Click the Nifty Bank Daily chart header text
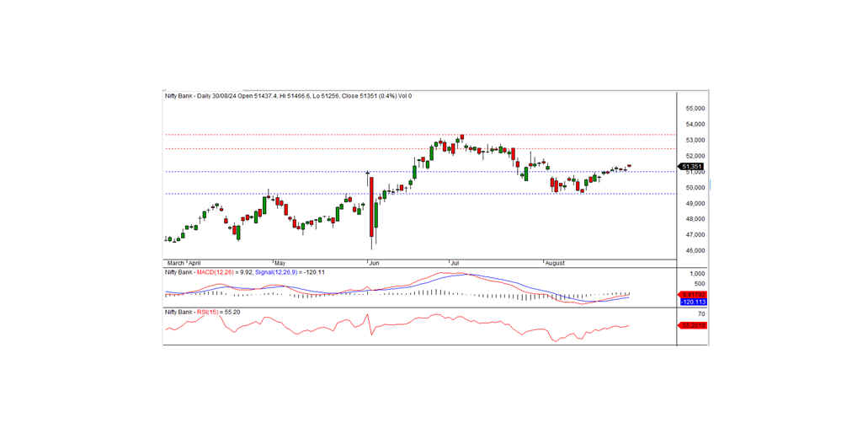This screenshot has height=444, width=868. click(288, 96)
